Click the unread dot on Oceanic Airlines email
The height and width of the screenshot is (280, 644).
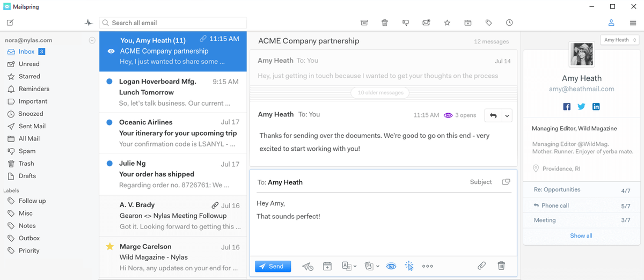click(x=109, y=122)
